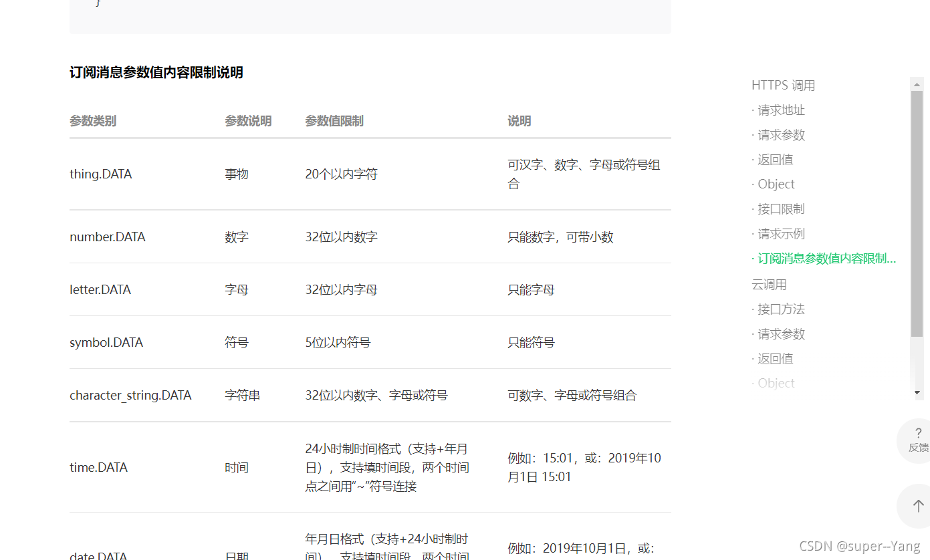Click the time.DATA cell
Screen dimensions: 930x560
98,468
